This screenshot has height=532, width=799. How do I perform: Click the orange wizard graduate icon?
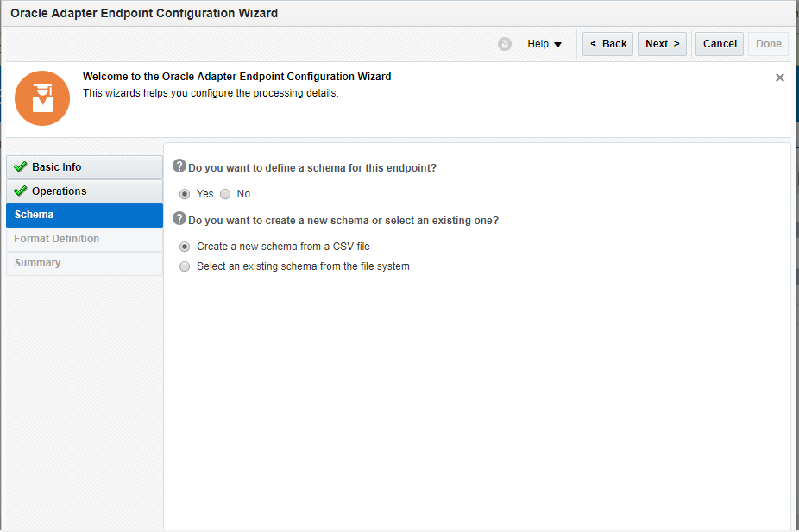click(x=42, y=98)
